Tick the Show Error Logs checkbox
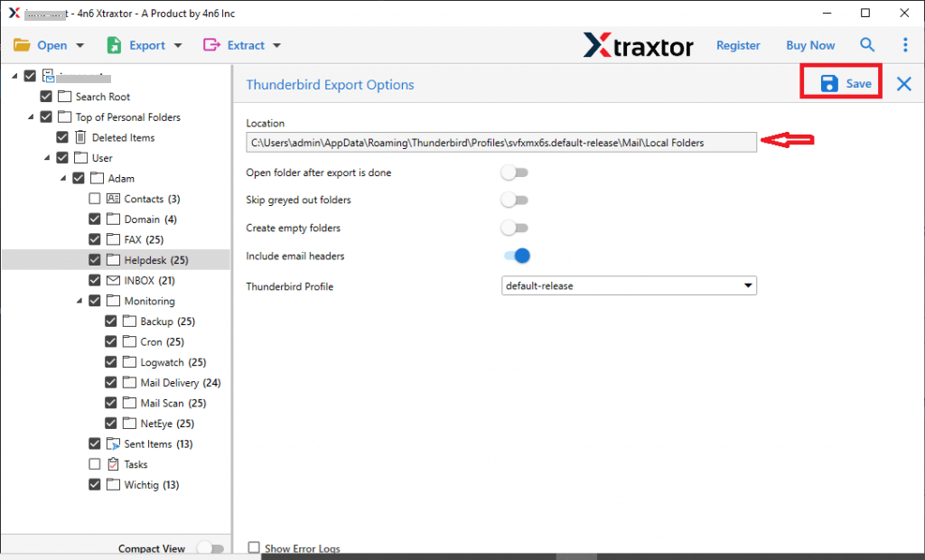This screenshot has height=560, width=925. [254, 547]
